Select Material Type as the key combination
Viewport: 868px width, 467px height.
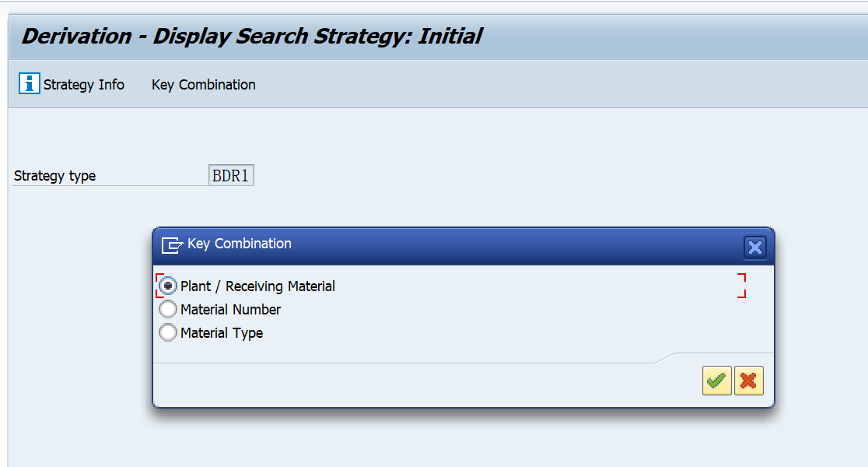click(168, 332)
